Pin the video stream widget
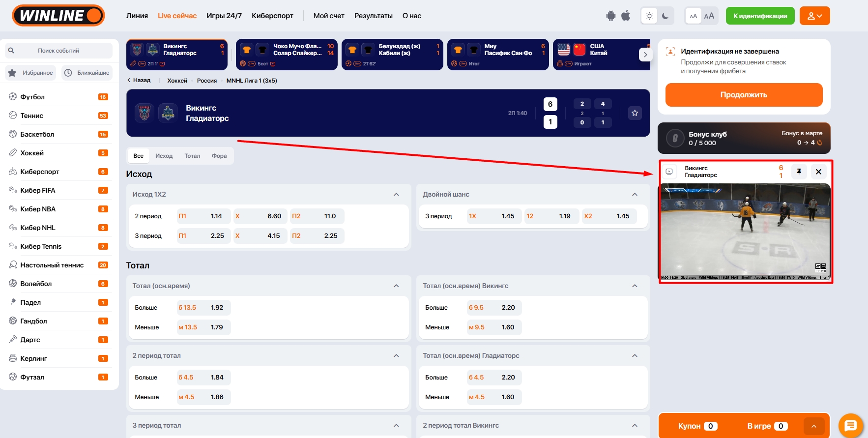Screen dimensions: 868x438 point(799,172)
